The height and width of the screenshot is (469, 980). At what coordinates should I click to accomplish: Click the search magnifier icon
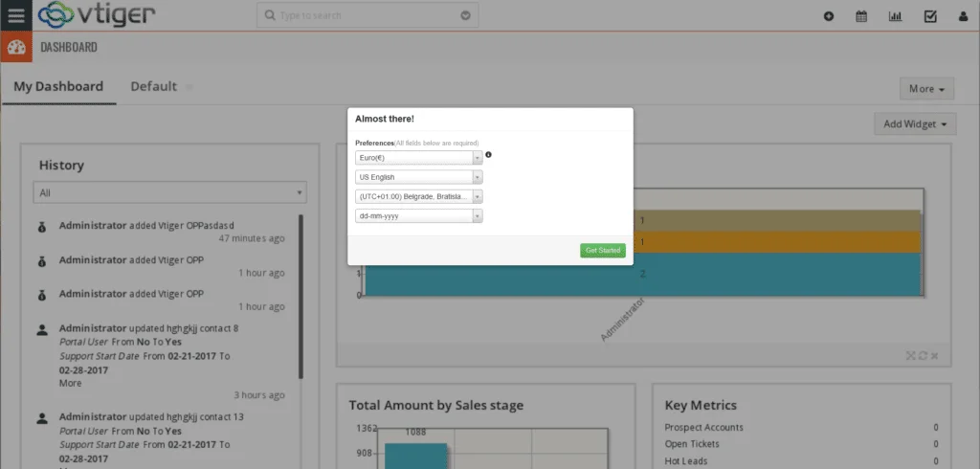[x=270, y=15]
